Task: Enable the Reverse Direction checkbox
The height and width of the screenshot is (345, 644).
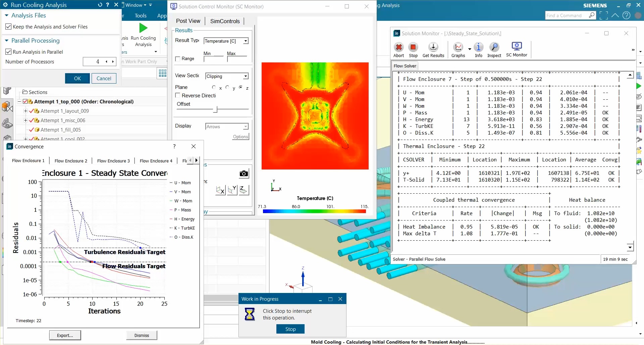Action: point(178,95)
